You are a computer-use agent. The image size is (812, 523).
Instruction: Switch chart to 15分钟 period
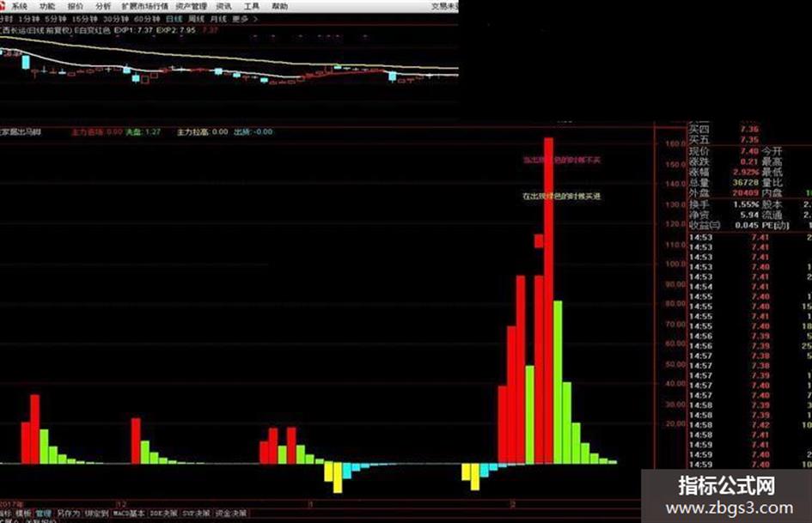pyautogui.click(x=84, y=19)
